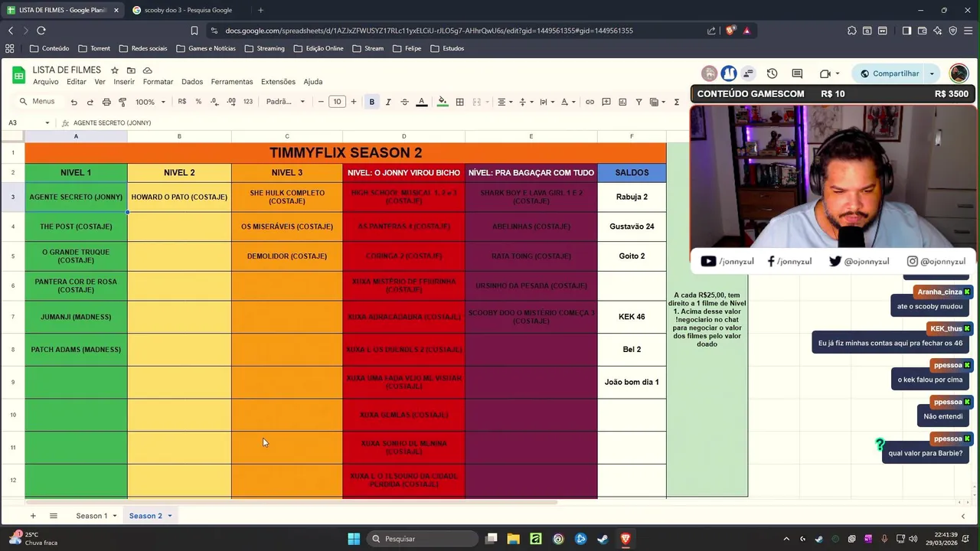Insert a link from the toolbar
The width and height of the screenshot is (980, 551).
coord(590,102)
